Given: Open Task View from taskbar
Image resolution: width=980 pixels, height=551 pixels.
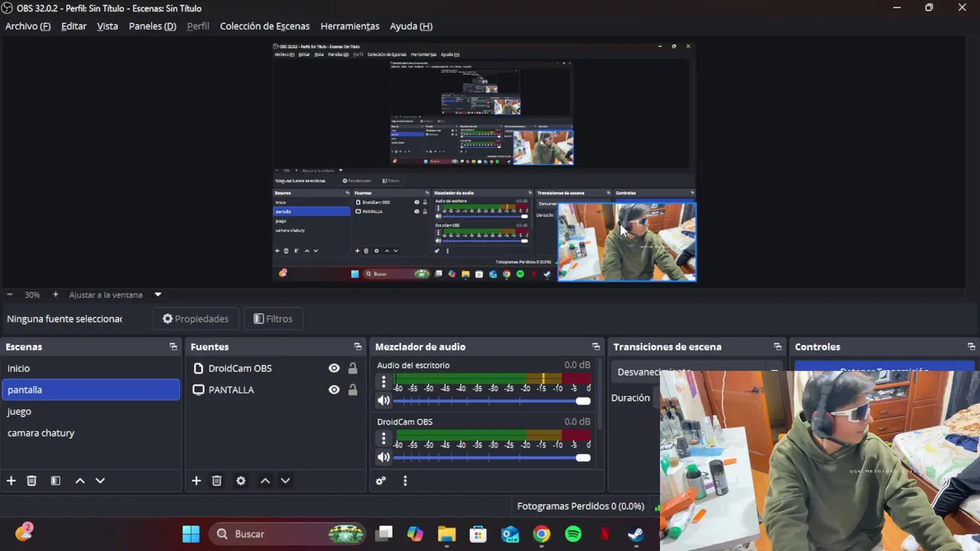Looking at the screenshot, I should tap(384, 534).
